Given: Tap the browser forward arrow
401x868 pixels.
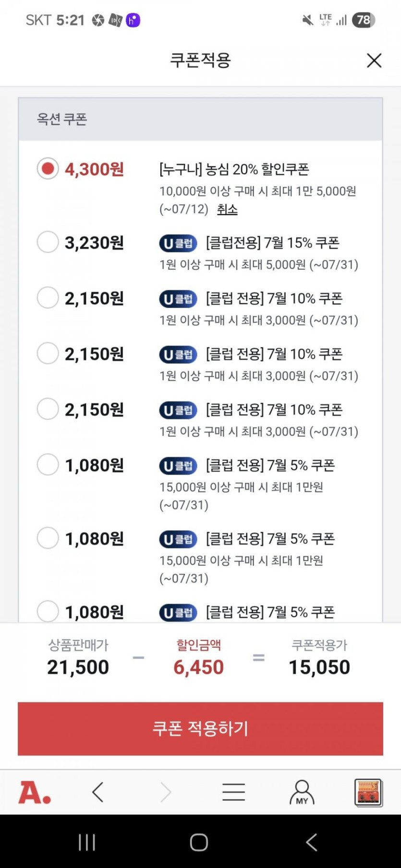Looking at the screenshot, I should (x=166, y=792).
